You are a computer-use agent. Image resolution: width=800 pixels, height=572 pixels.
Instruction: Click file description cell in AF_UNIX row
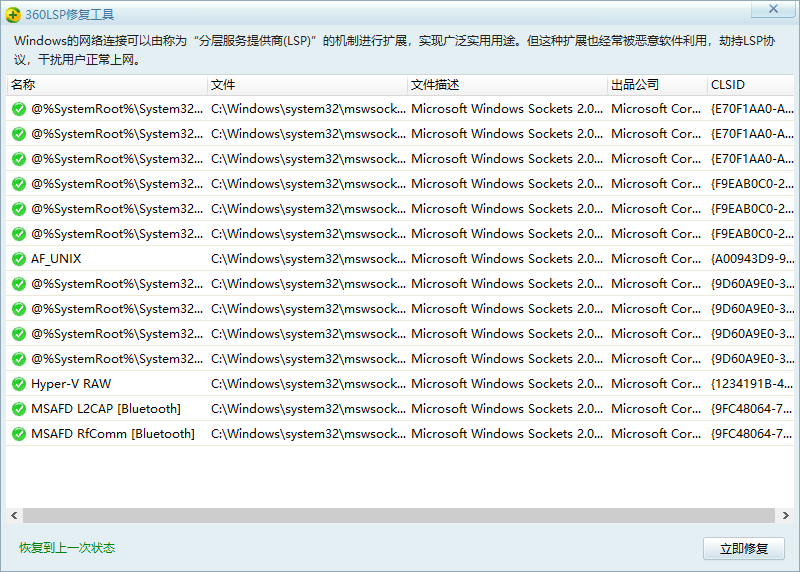507,259
